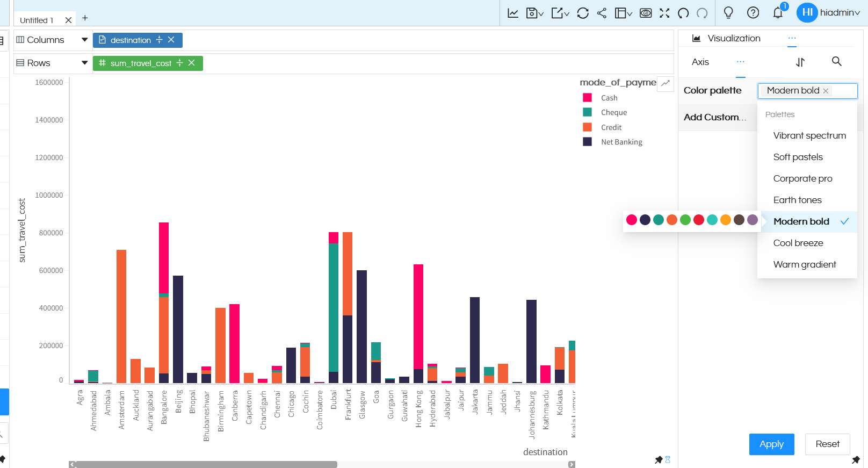Toggle the preview eye icon
Image resolution: width=868 pixels, height=468 pixels.
coord(646,13)
